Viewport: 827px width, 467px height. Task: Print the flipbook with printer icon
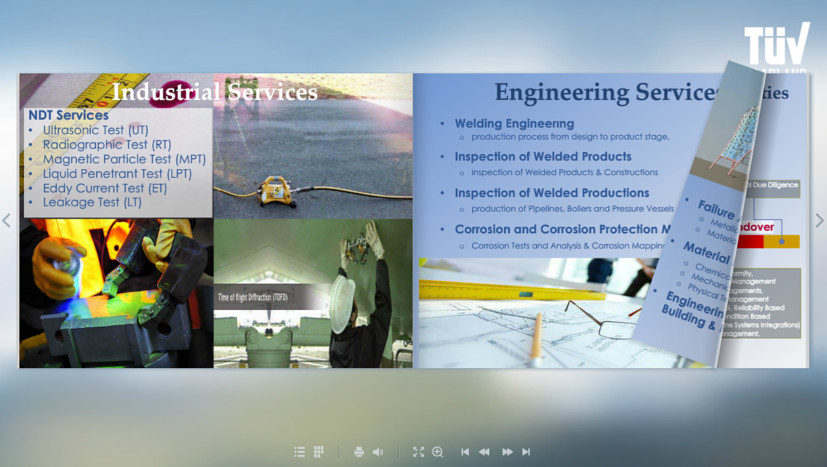click(x=359, y=452)
